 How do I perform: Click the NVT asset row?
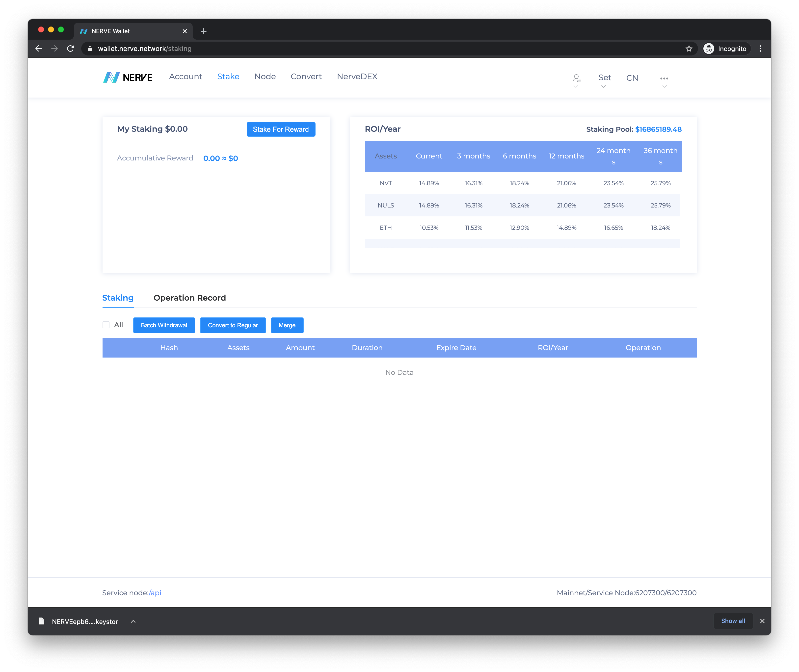tap(522, 183)
